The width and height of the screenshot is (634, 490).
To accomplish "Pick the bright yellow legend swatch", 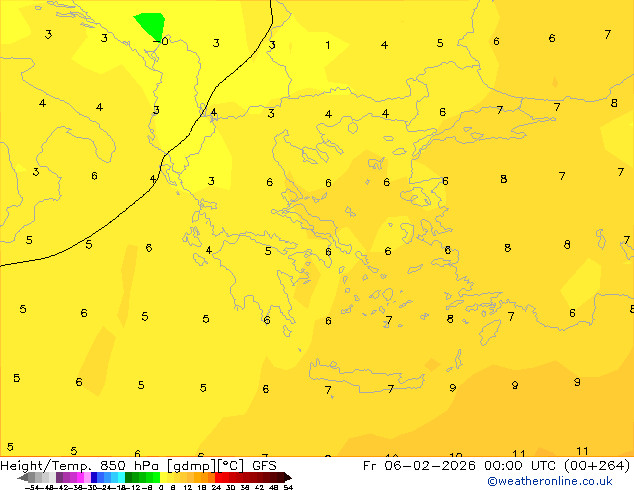I will [163, 477].
